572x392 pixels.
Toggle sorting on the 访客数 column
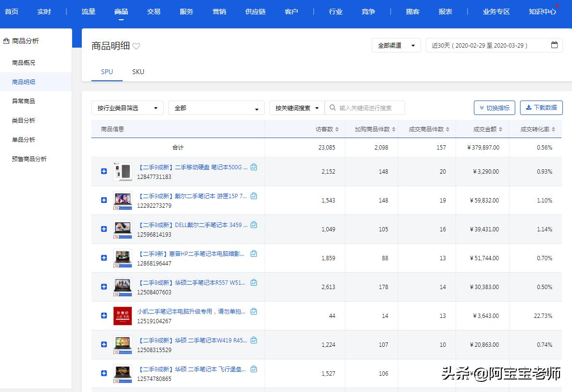[336, 128]
